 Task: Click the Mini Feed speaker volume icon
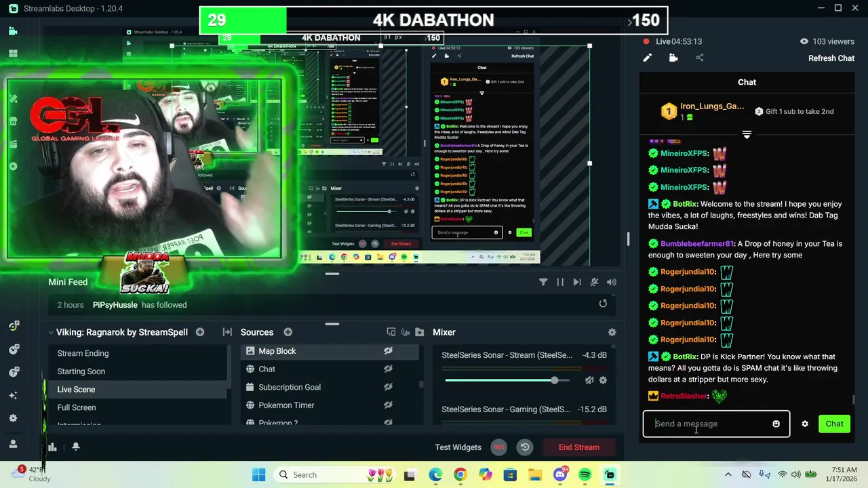click(612, 282)
